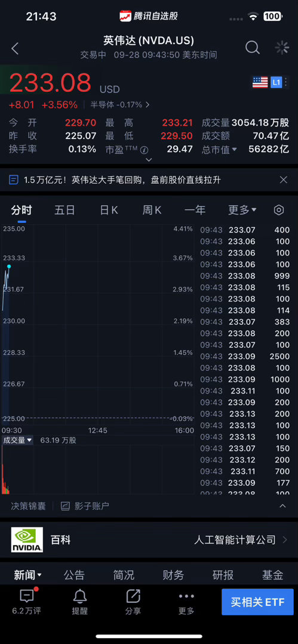Viewport: 298px width, 644px height.
Task: Open the 更多 three-dots bottom icon
Action: [x=186, y=596]
